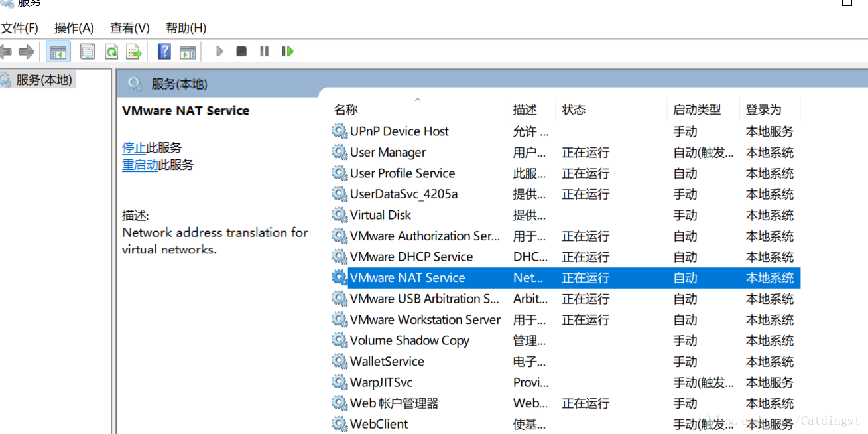Viewport: 868px width, 434px height.
Task: Open Help with the blue question mark icon
Action: [x=164, y=52]
